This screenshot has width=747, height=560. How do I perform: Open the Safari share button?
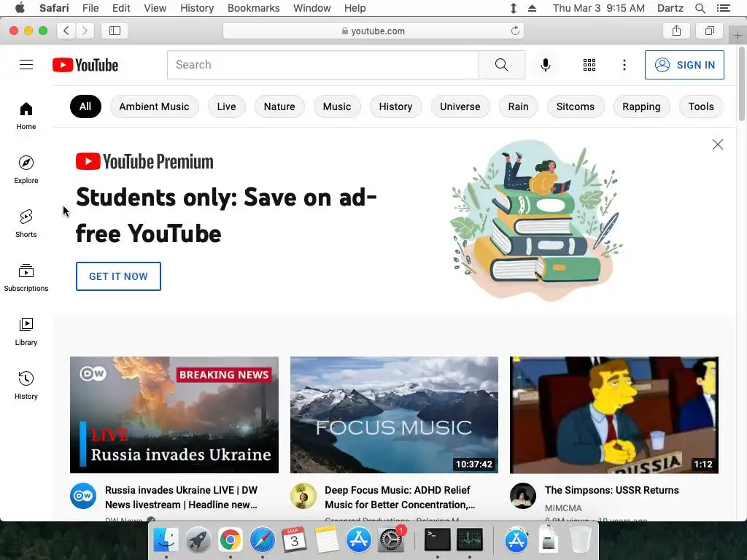pyautogui.click(x=676, y=31)
